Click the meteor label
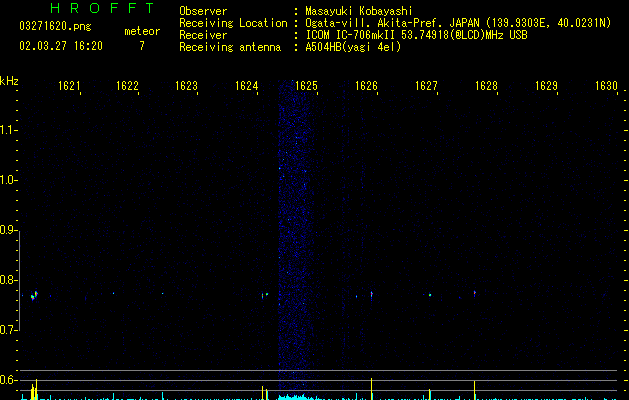 pos(142,31)
